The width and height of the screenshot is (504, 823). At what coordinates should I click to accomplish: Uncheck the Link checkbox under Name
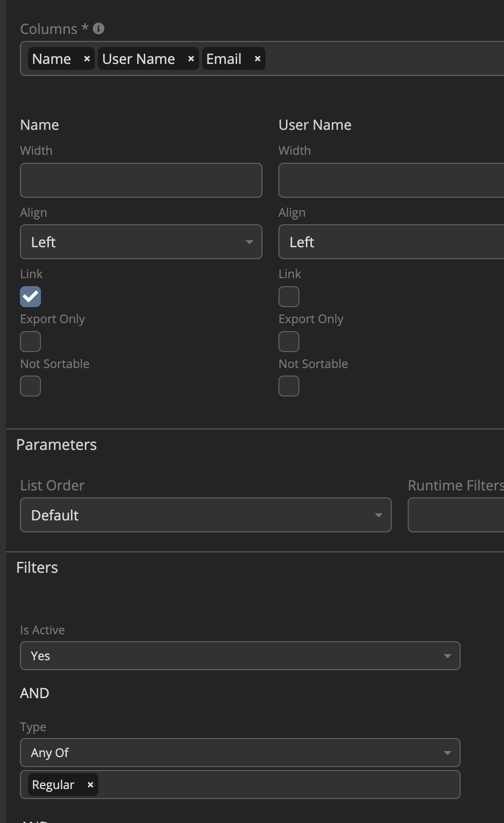30,297
